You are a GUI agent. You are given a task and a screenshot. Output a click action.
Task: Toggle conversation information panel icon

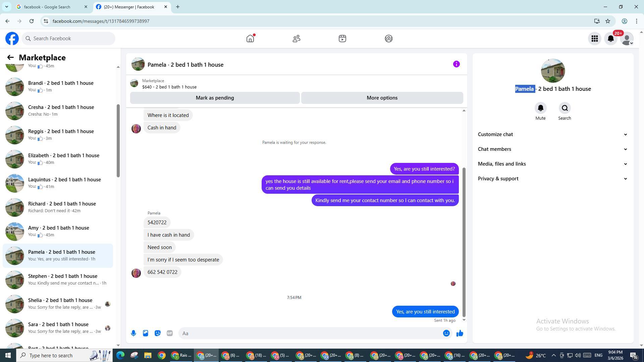coord(457,64)
